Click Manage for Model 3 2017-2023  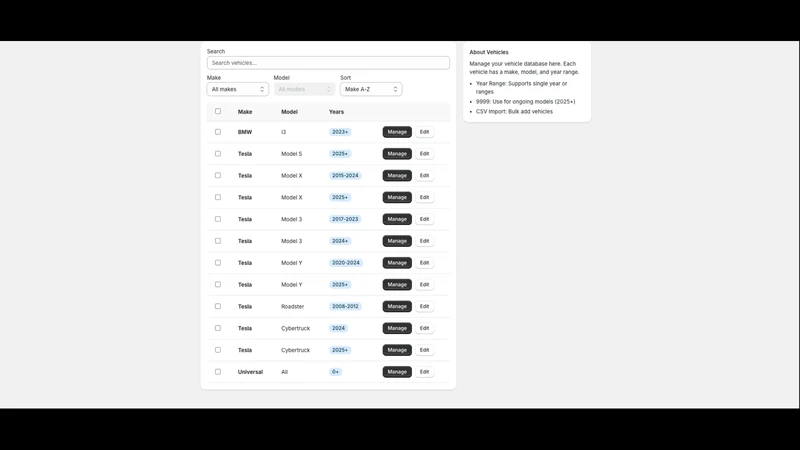(x=397, y=219)
